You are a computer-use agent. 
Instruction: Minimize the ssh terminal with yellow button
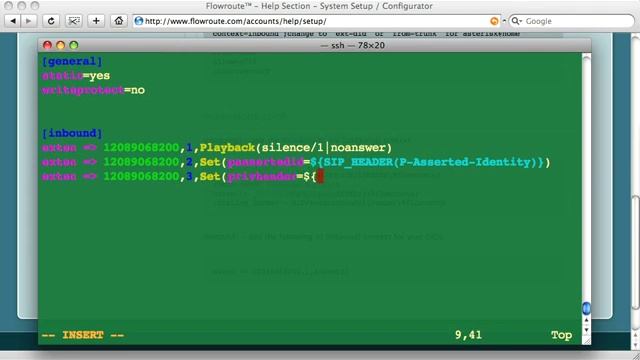[60, 45]
